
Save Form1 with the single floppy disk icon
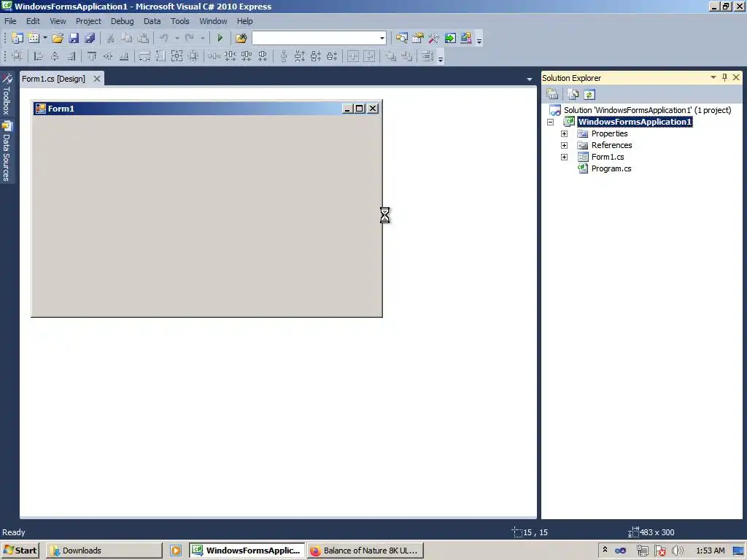pyautogui.click(x=74, y=38)
